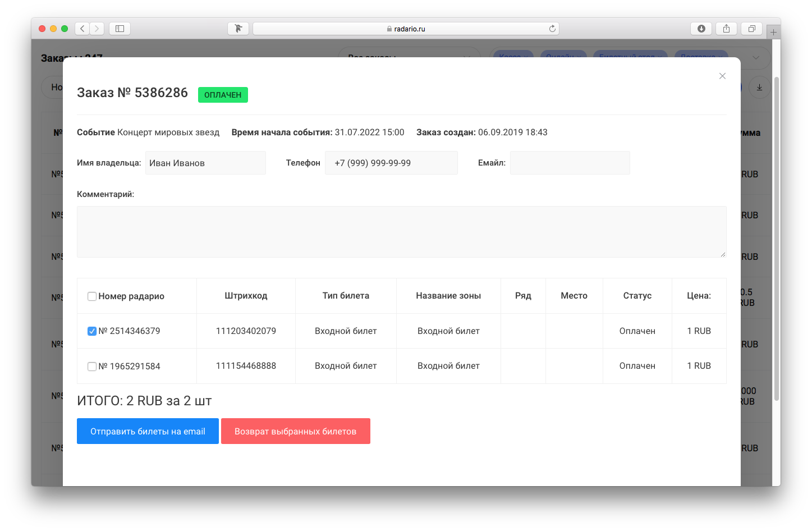
Task: Focus the empty Емайл field
Action: 570,163
